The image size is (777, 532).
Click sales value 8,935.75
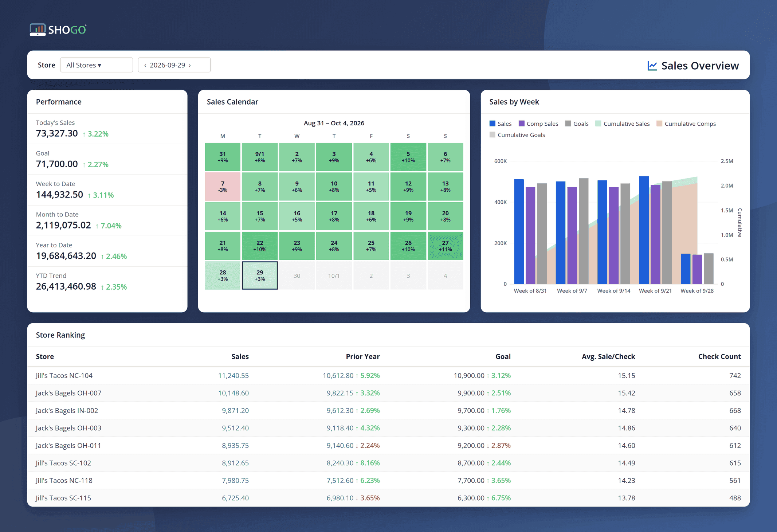(x=235, y=445)
